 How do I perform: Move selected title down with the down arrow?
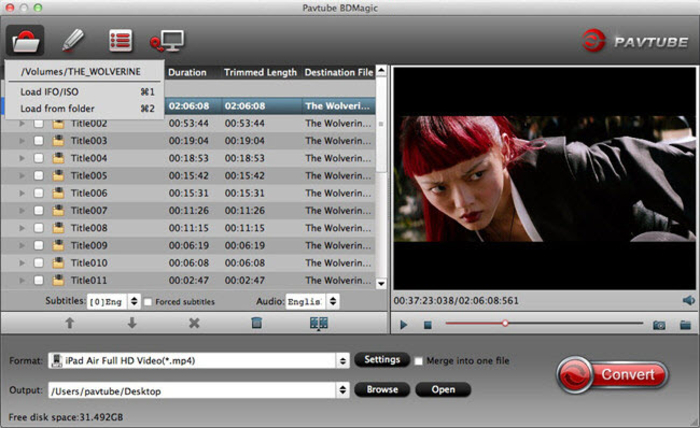pos(132,323)
